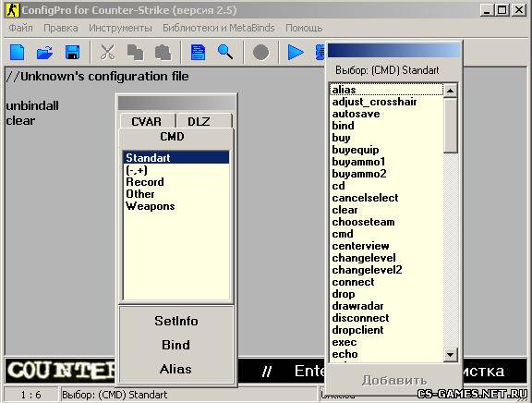Select chooseteam command
The height and width of the screenshot is (403, 532).
[386, 222]
